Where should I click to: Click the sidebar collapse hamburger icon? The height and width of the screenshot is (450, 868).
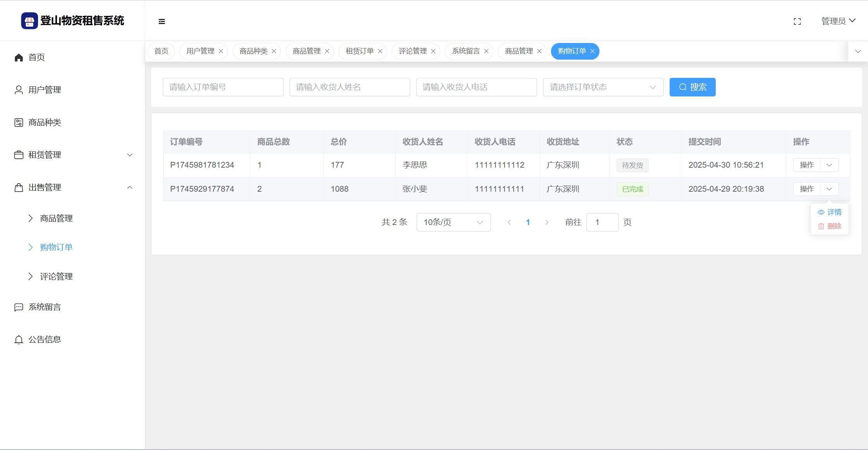click(x=162, y=21)
